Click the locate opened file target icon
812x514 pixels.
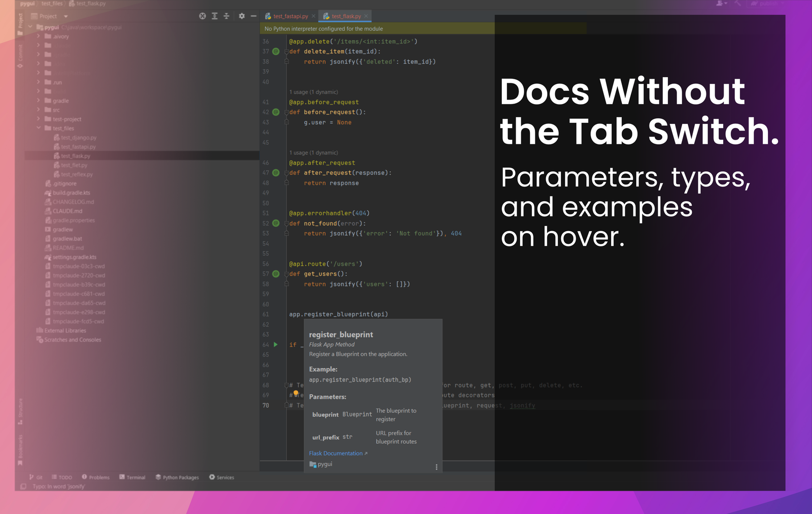point(202,16)
